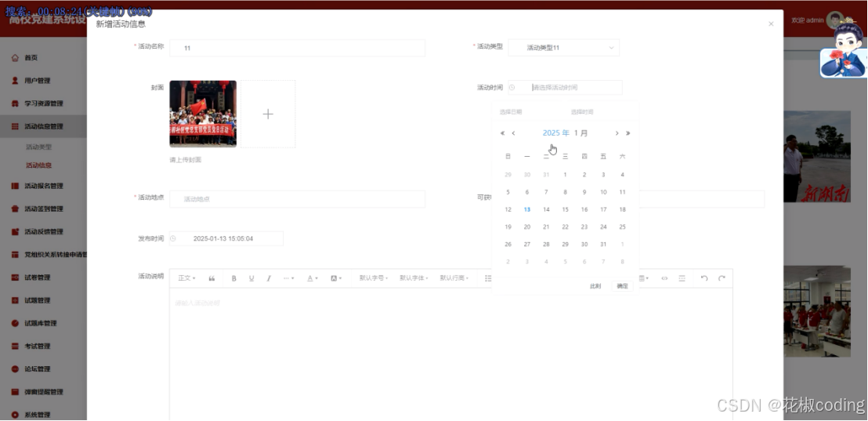Click the admin avatar at top right

(x=835, y=20)
